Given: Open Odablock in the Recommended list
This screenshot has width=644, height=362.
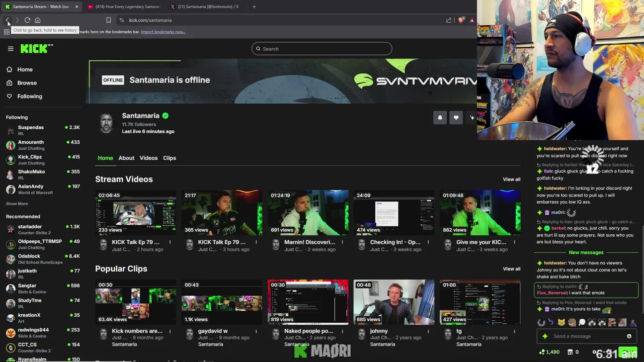Looking at the screenshot, I should point(43,259).
